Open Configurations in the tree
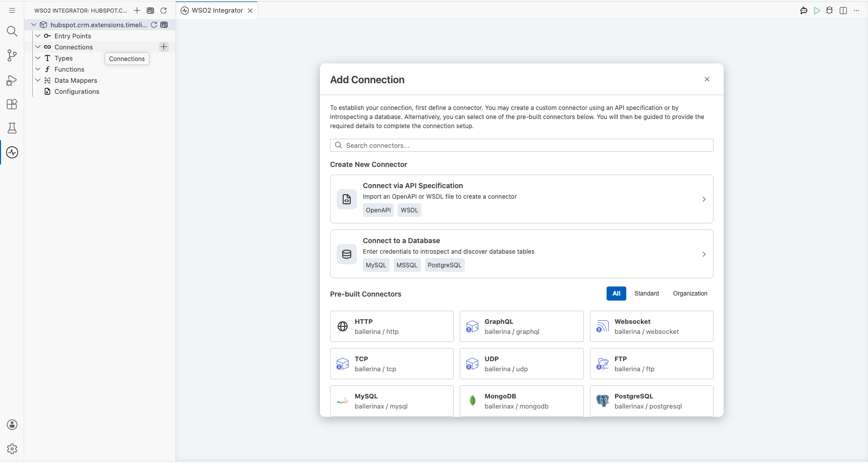This screenshot has height=463, width=868. coord(77,91)
